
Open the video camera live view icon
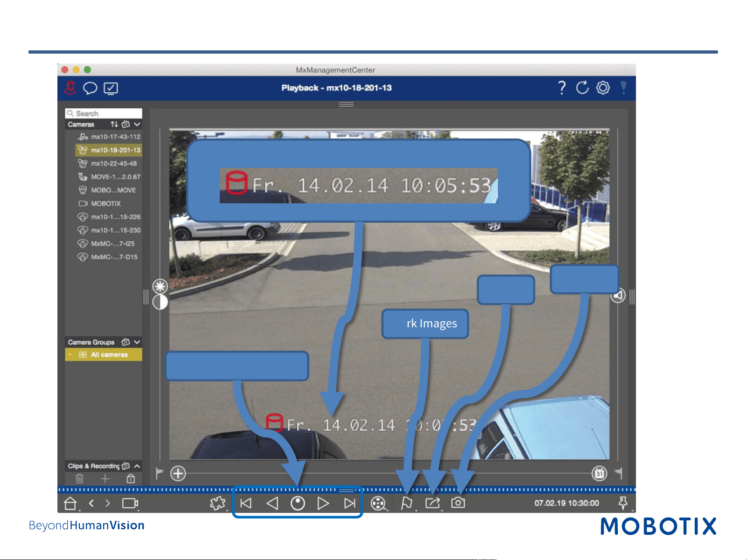tap(130, 503)
